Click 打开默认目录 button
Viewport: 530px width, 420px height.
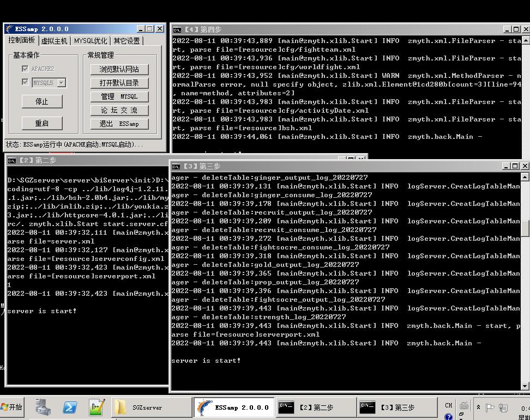(119, 83)
